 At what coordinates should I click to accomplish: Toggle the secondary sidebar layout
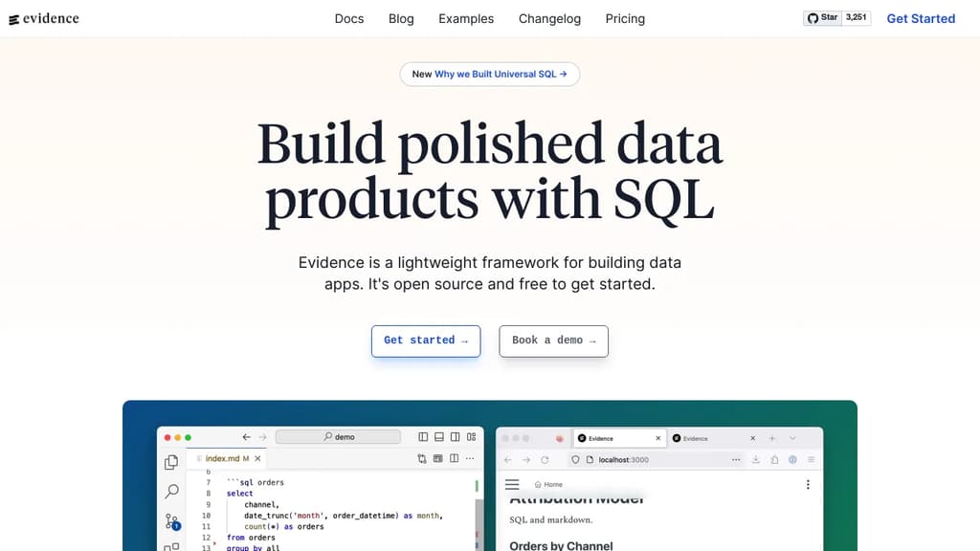tap(455, 436)
